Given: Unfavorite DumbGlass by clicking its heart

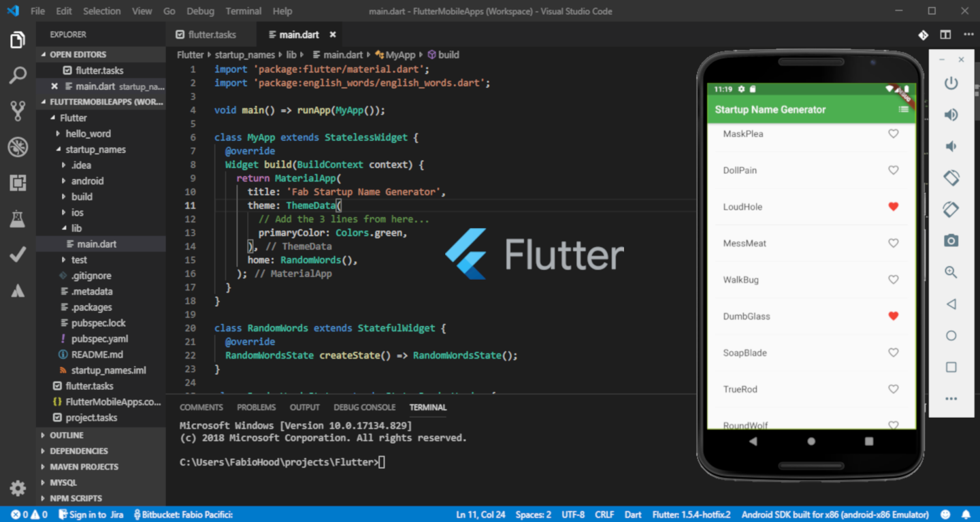Looking at the screenshot, I should click(x=893, y=316).
